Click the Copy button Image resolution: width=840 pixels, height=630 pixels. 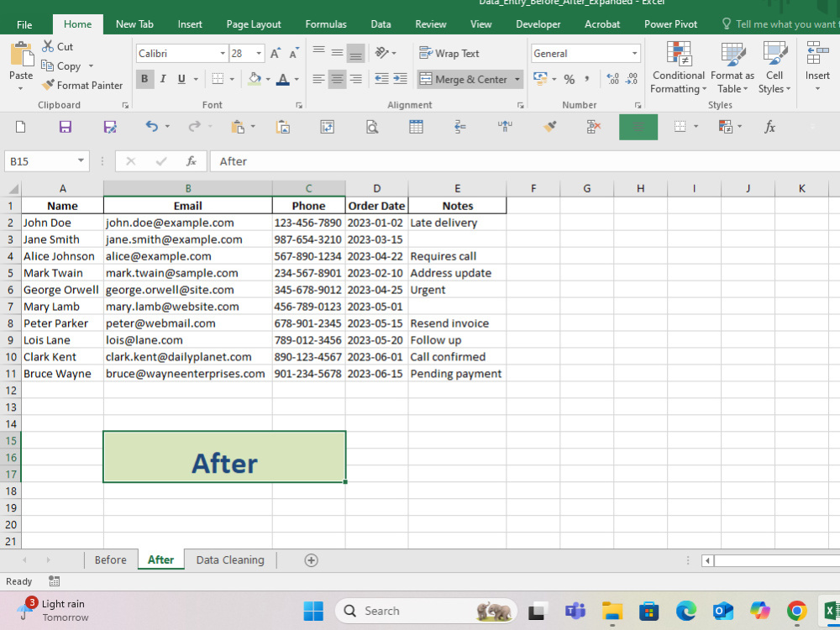point(61,66)
